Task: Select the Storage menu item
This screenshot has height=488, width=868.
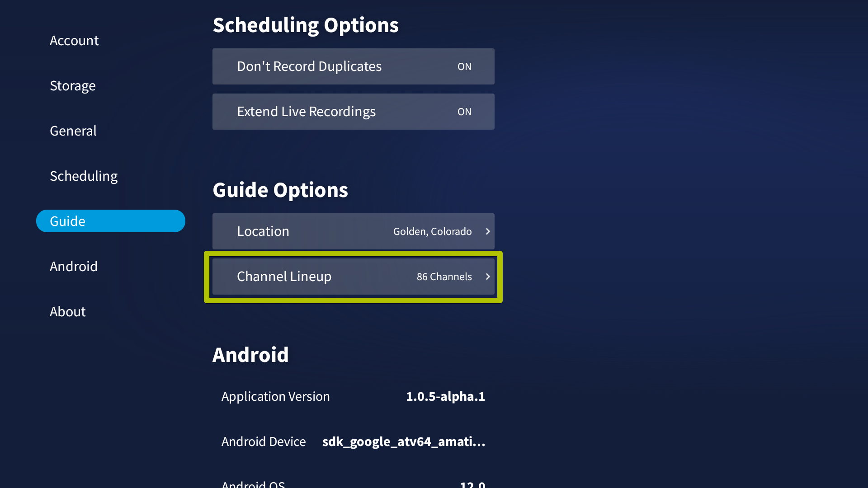Action: click(x=73, y=85)
